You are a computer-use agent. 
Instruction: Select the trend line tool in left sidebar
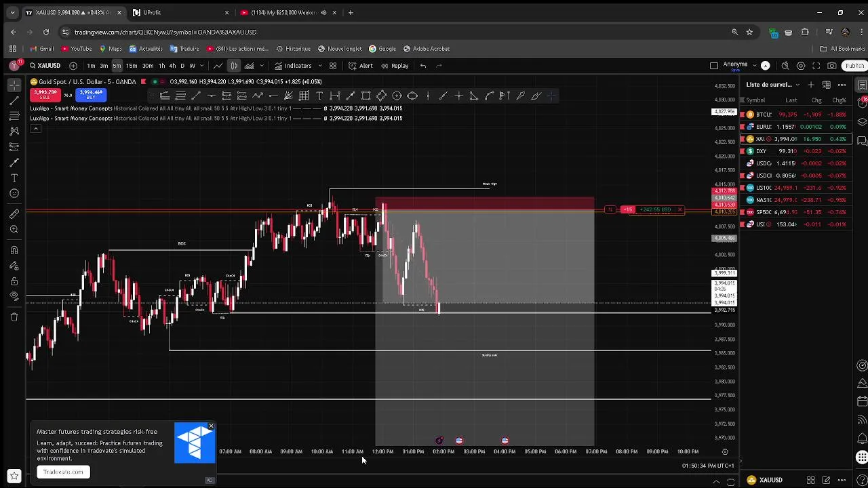click(x=14, y=100)
